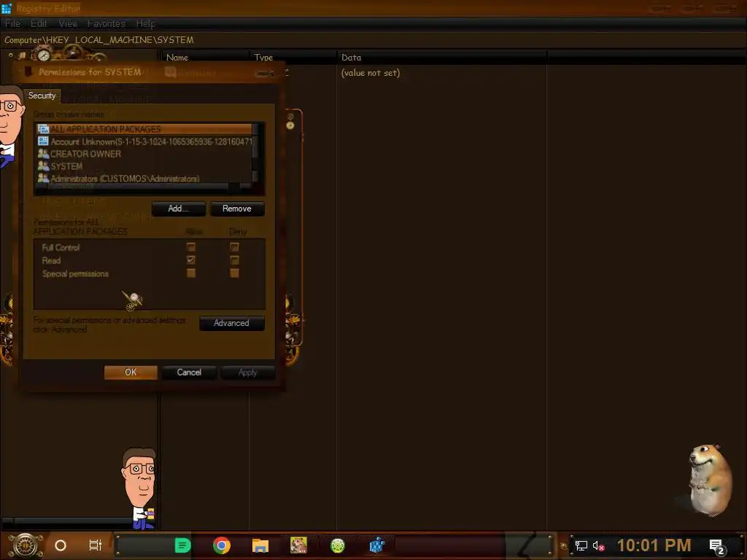Confirm with the OK button
Viewport: 747px width, 560px height.
(x=131, y=373)
